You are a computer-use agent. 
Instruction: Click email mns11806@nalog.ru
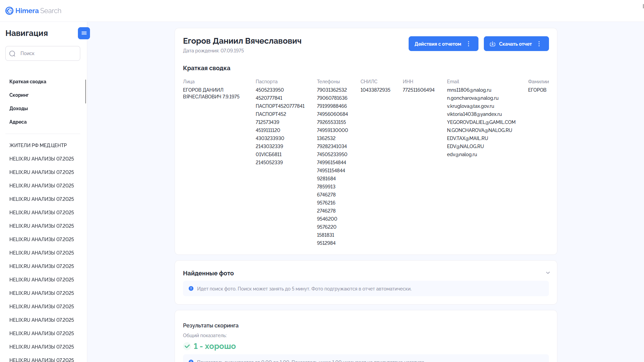tap(469, 90)
